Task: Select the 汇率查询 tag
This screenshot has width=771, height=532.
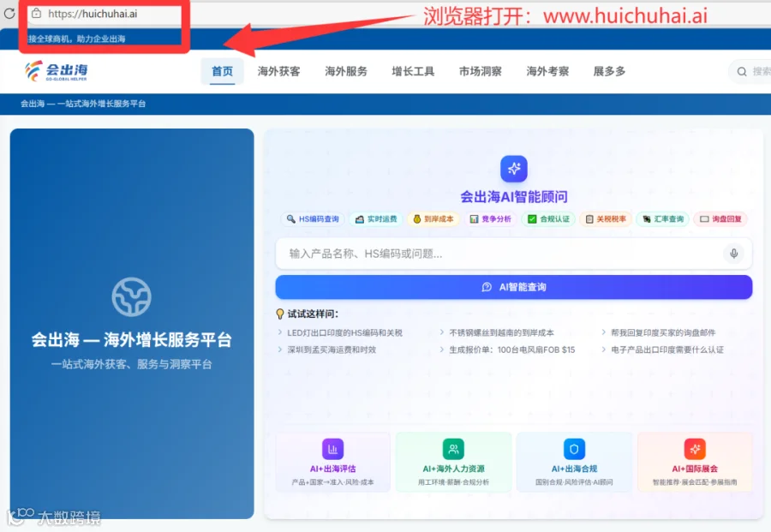Action: (x=663, y=218)
